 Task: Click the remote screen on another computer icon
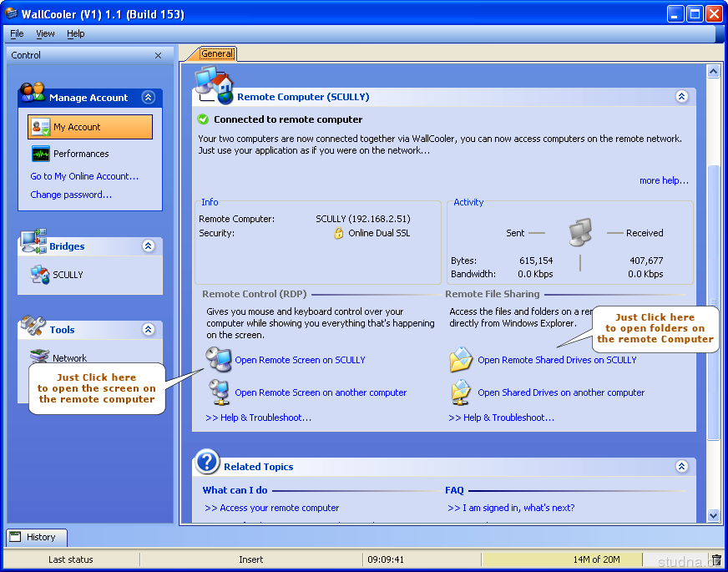point(219,392)
